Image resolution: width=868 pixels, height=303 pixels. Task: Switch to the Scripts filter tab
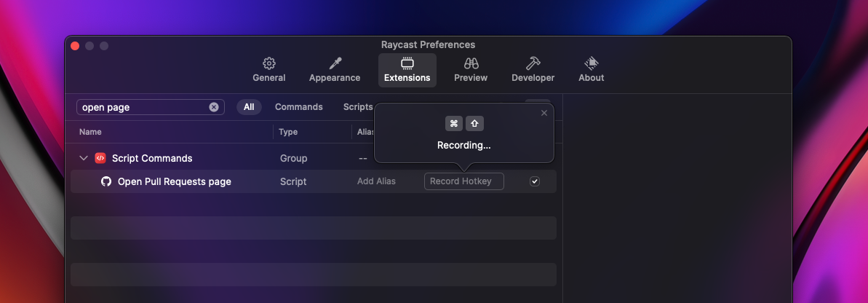[x=358, y=107]
